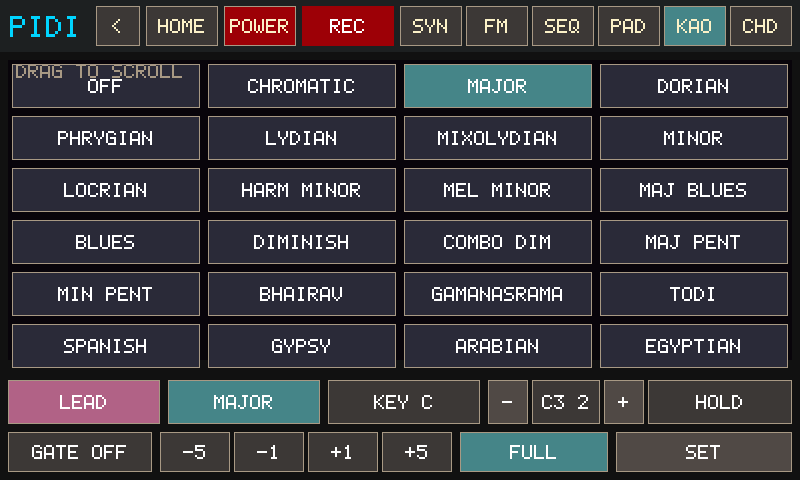
Task: Set scale to OFF
Action: [x=106, y=86]
